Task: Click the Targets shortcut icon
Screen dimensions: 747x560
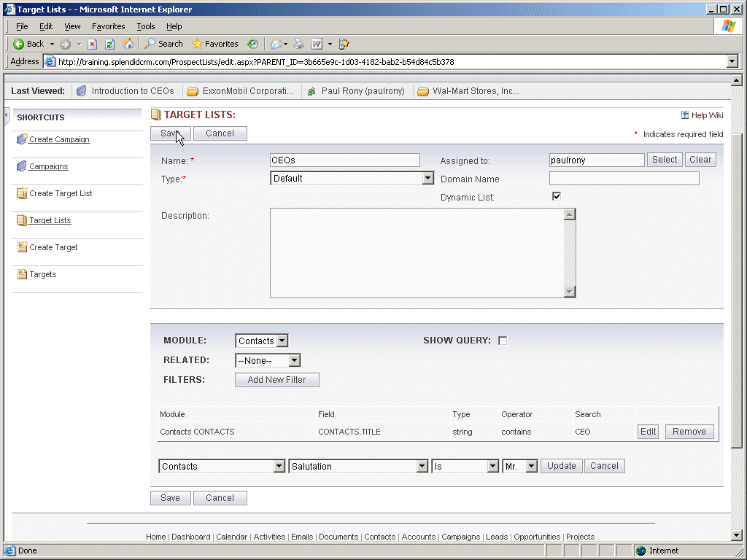Action: pyautogui.click(x=21, y=274)
